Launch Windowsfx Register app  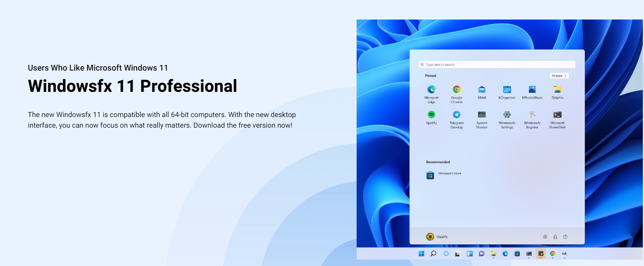532,115
